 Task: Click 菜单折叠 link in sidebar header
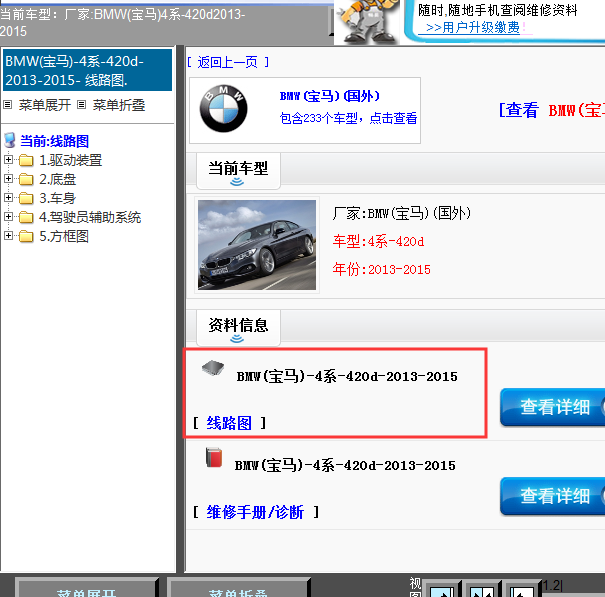coord(119,105)
